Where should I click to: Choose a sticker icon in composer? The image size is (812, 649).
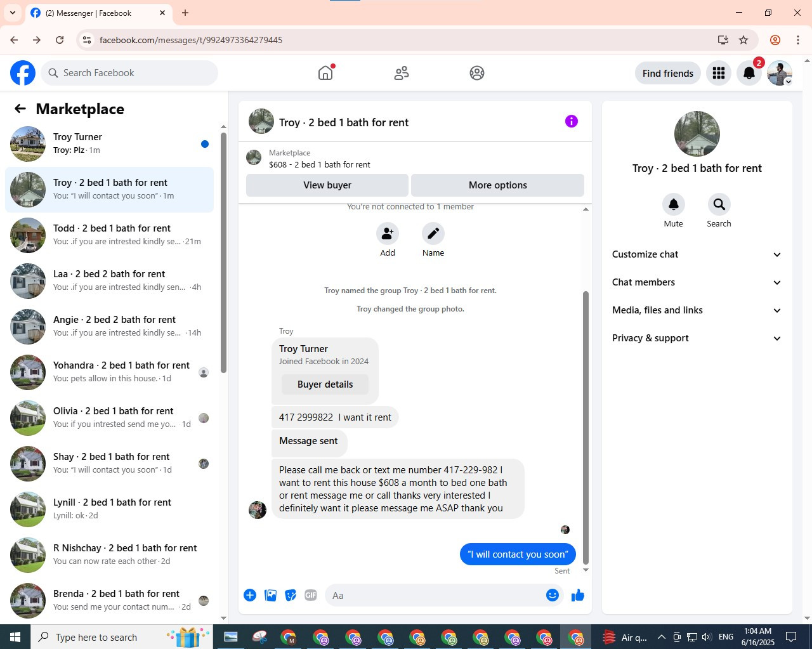[x=291, y=595]
